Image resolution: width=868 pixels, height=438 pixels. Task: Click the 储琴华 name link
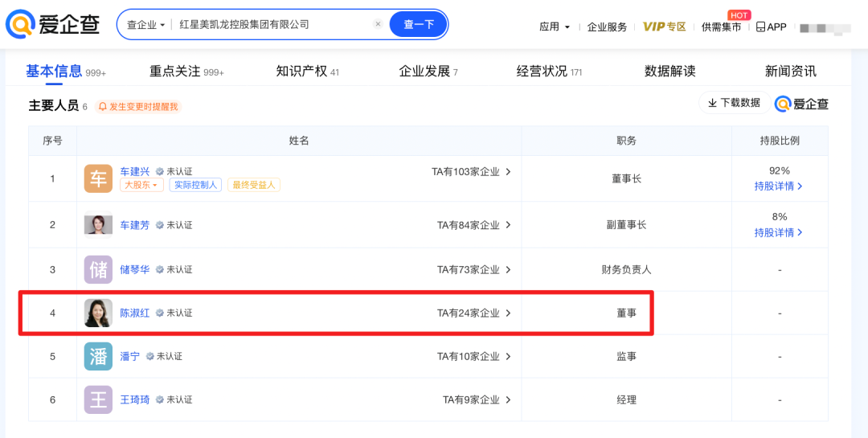[x=135, y=270]
